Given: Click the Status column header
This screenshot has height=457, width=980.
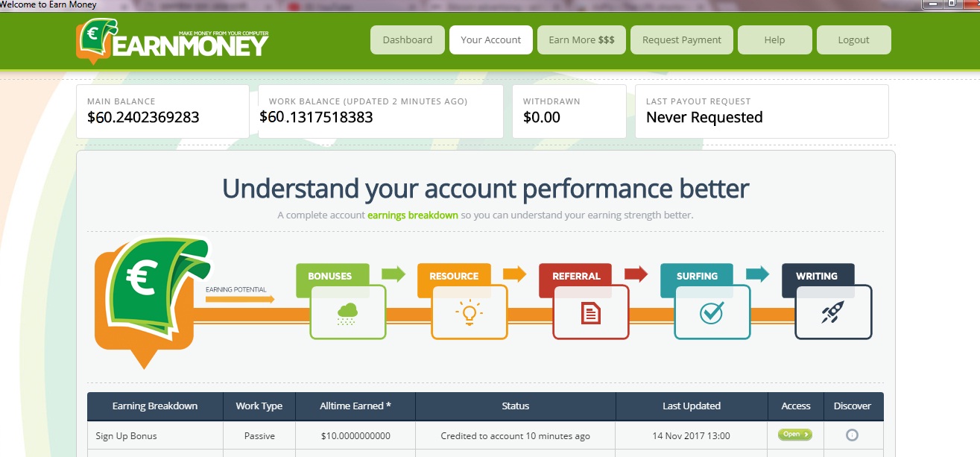Looking at the screenshot, I should click(516, 406).
